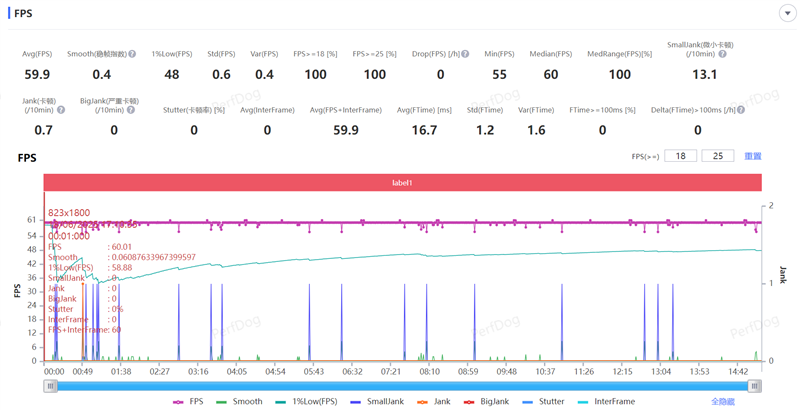
Task: Collapse the FPS panel with top-right arrow
Action: point(787,13)
